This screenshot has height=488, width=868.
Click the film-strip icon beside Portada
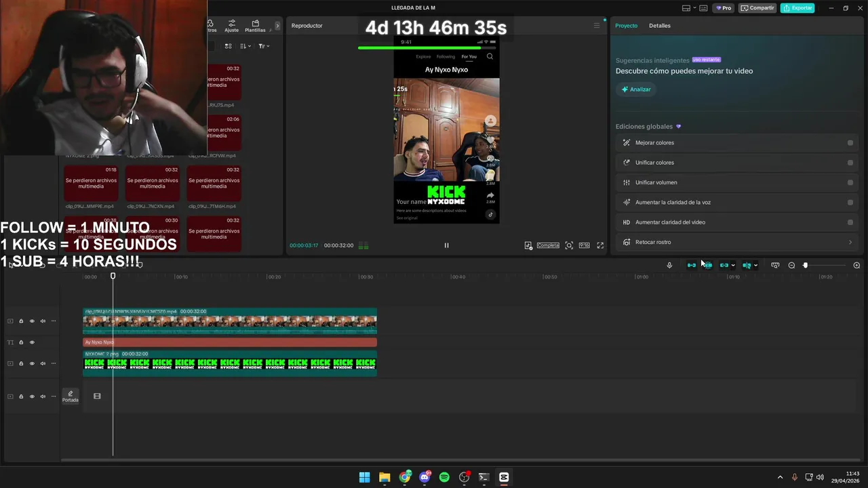click(x=97, y=396)
